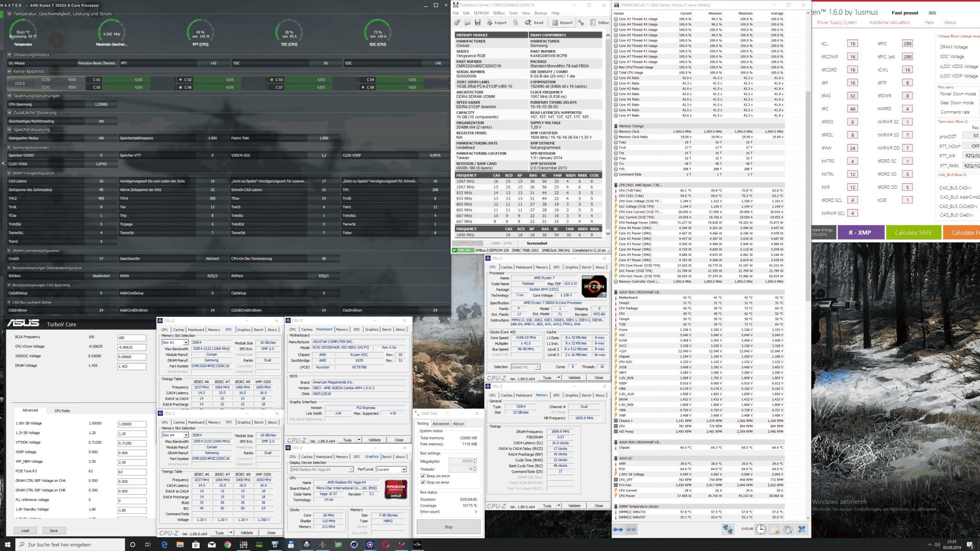Open Tools dropdown arrow in CPU-Z Memory window

tap(558, 506)
